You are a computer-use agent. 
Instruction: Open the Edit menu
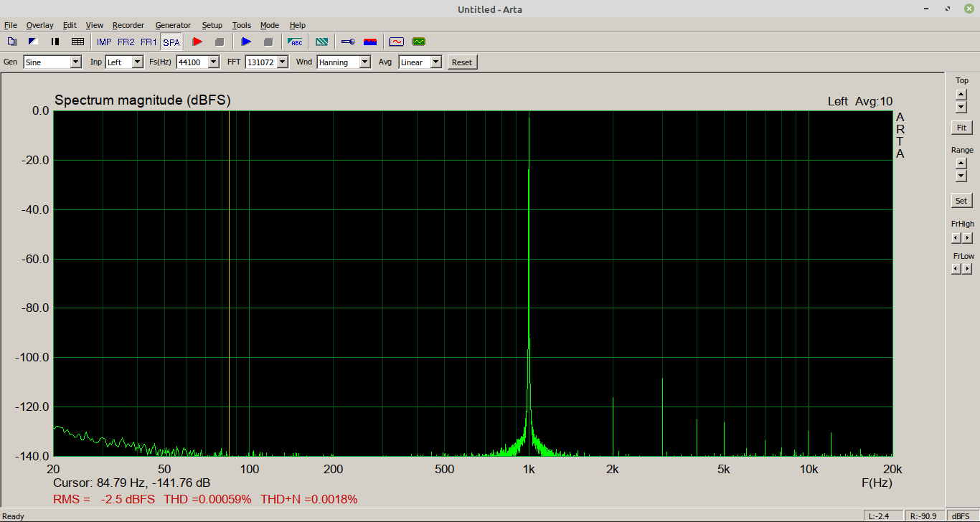point(70,25)
